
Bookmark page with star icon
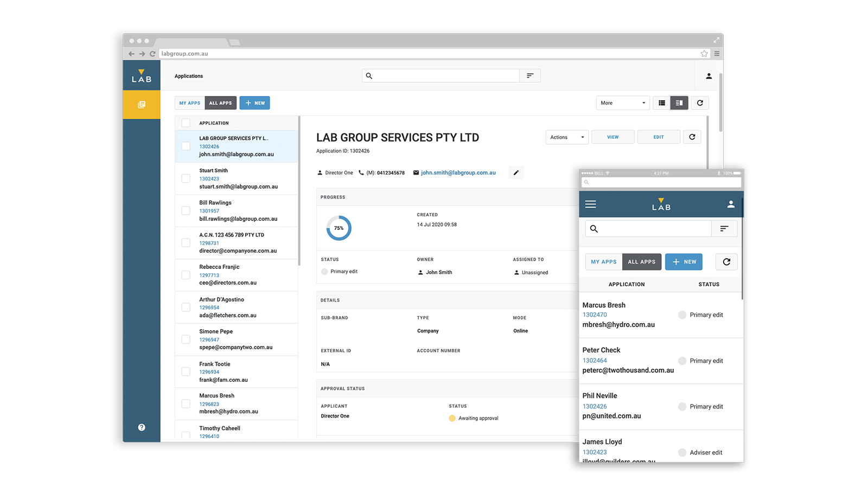(704, 54)
